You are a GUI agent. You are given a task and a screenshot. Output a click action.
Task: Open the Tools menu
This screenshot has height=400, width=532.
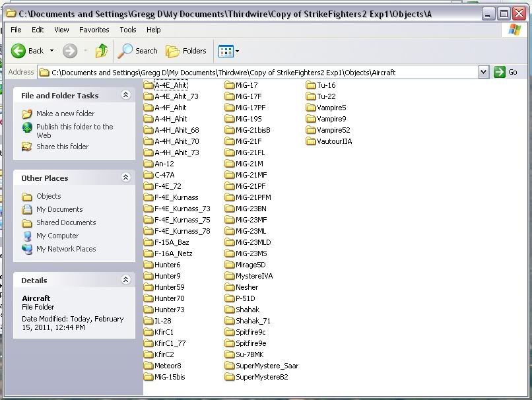tap(128, 30)
